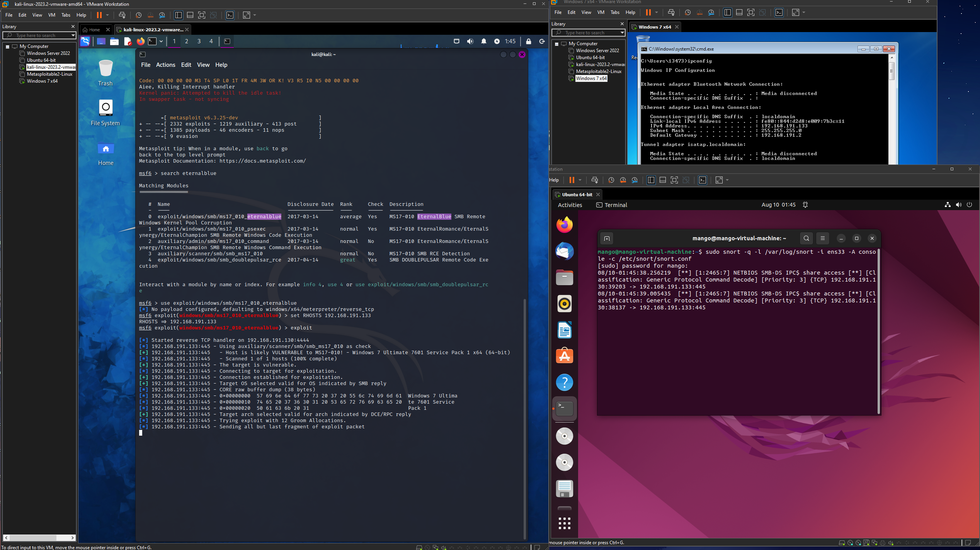Viewport: 980px width, 550px height.
Task: Open Ubuntu Software in the dock
Action: pyautogui.click(x=565, y=356)
